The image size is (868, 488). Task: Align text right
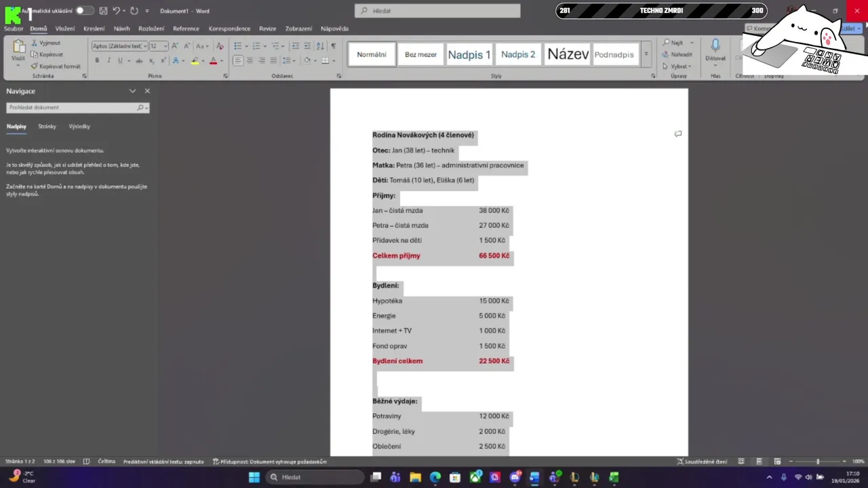[x=262, y=60]
